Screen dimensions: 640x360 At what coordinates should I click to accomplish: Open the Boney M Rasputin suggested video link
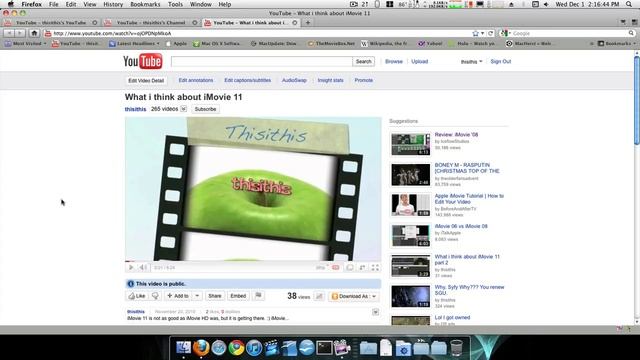[x=467, y=168]
